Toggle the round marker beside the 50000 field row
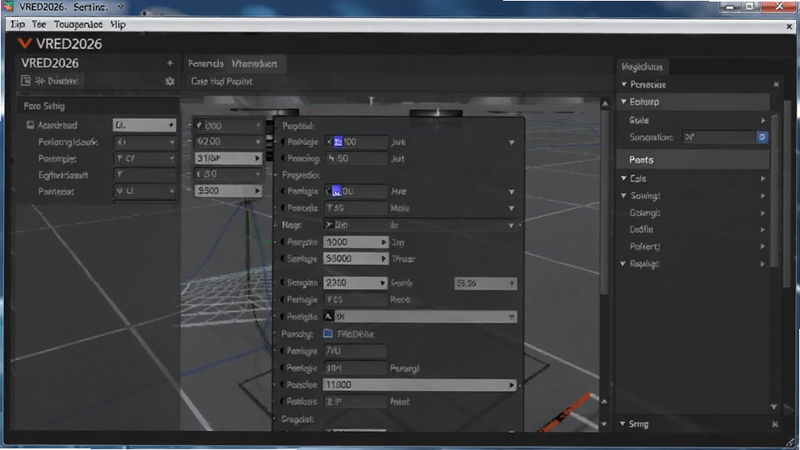The width and height of the screenshot is (800, 450). [283, 259]
